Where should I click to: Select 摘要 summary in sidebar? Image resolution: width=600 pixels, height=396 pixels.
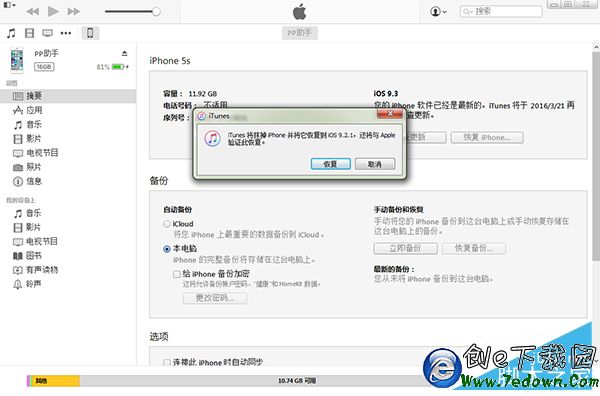pos(68,96)
